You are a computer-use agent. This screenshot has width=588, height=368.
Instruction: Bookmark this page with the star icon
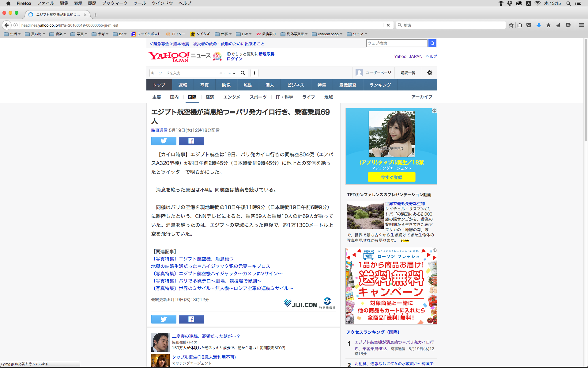click(511, 25)
